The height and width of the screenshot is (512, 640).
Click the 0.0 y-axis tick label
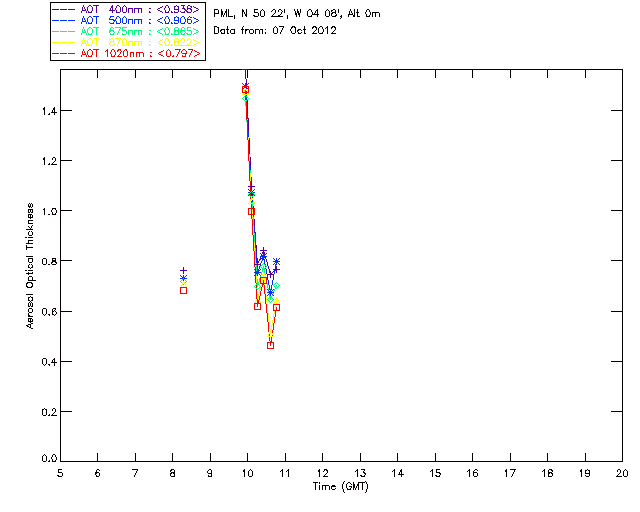pyautogui.click(x=49, y=458)
